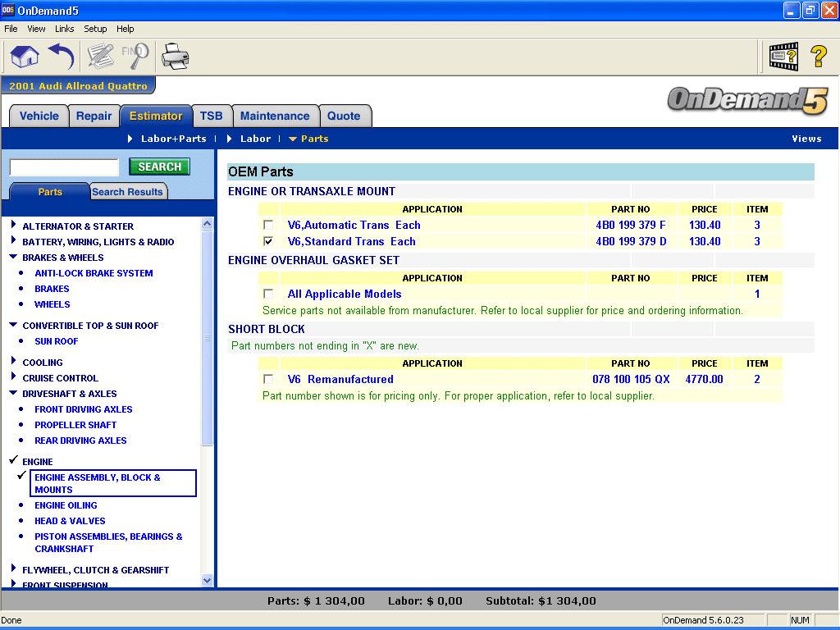Uncheck the V6,Standard Trans Each checkbox

(268, 242)
